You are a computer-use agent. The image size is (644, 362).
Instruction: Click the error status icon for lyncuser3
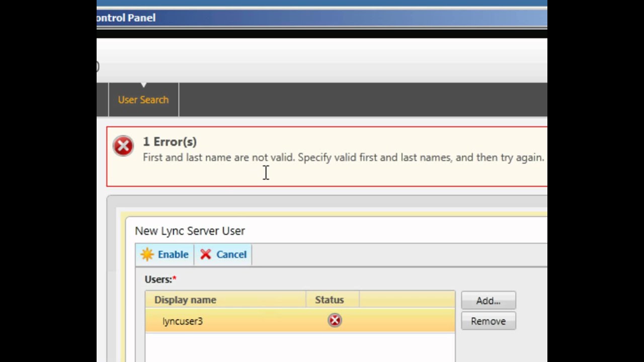335,320
